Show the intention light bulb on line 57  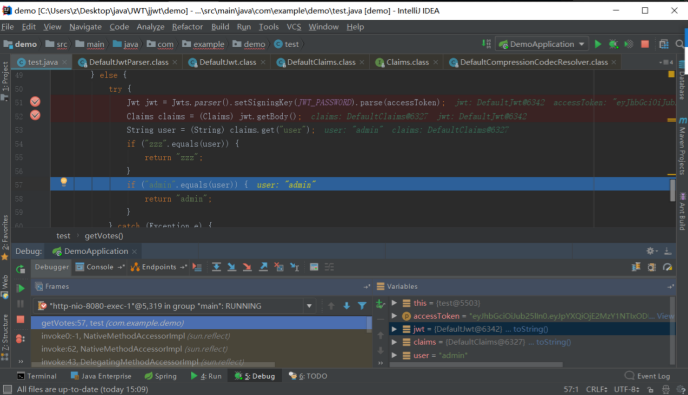click(x=64, y=182)
